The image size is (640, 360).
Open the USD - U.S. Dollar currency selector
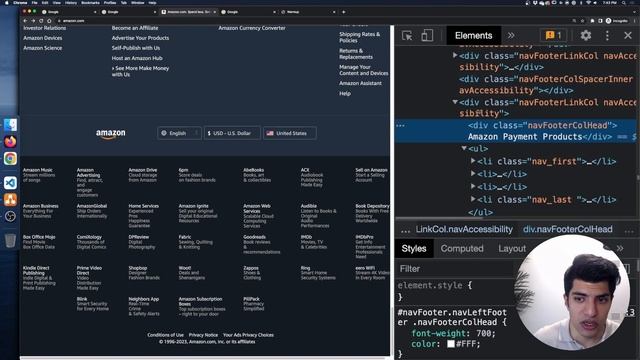pos(232,133)
